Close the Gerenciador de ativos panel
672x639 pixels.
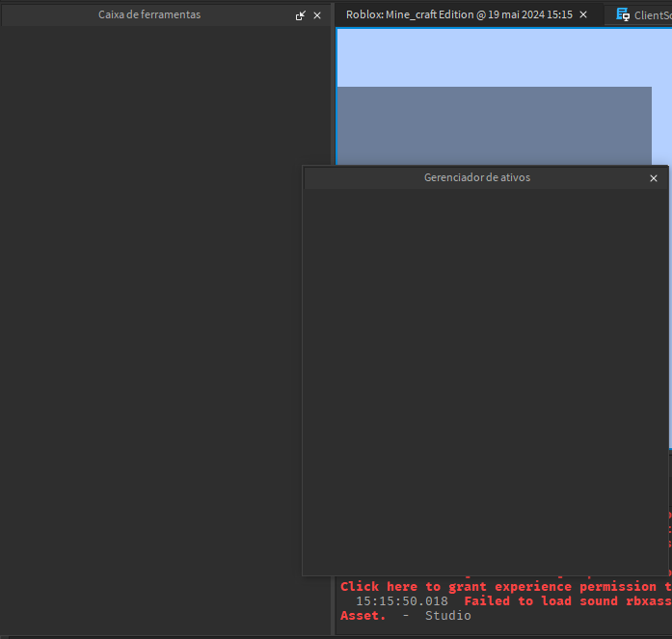(653, 178)
